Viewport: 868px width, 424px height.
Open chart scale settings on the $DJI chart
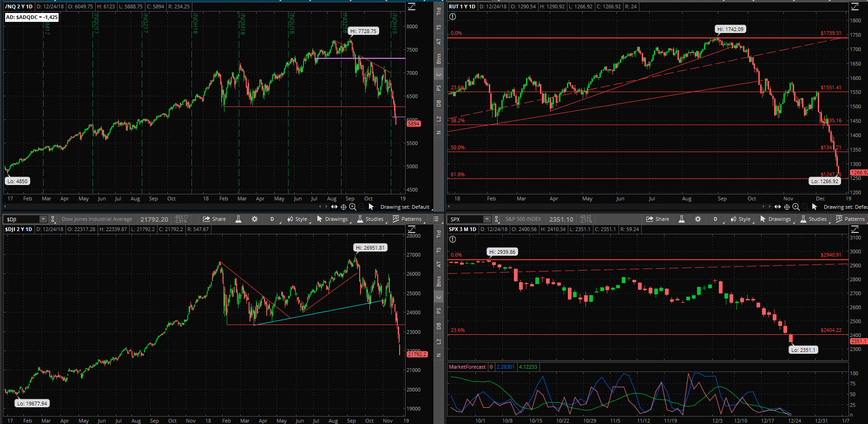[x=412, y=229]
